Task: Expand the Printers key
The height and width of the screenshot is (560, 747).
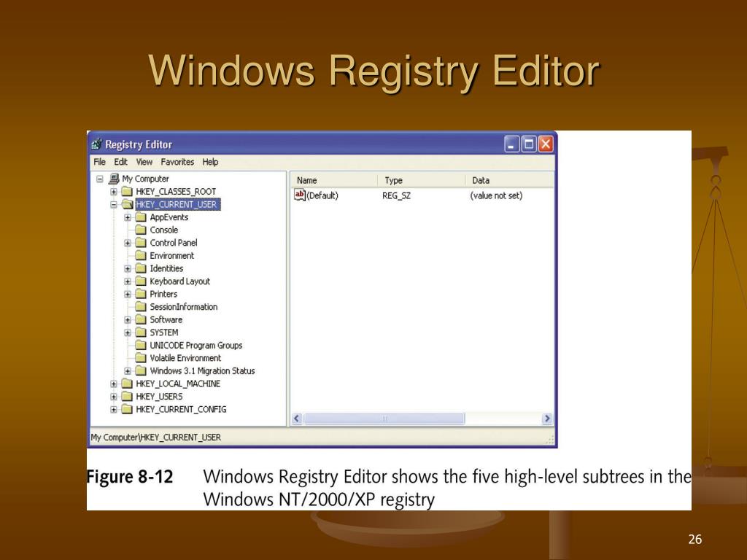Action: 128,295
